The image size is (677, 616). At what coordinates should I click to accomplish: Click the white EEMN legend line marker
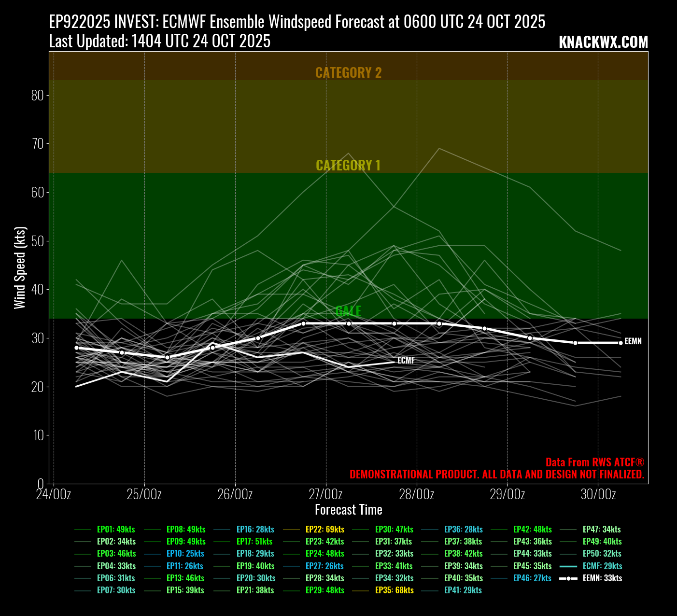[x=568, y=578]
